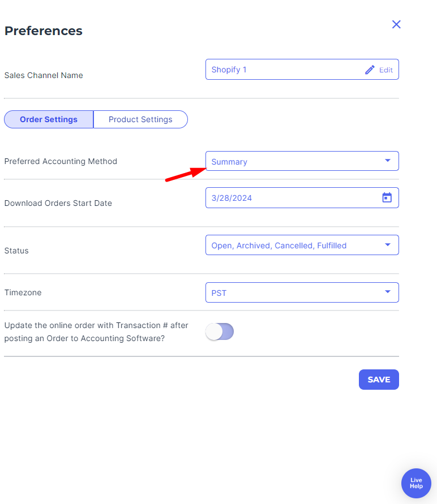Expand the Preferred Accounting Method arrow
This screenshot has width=437, height=504.
pos(388,161)
